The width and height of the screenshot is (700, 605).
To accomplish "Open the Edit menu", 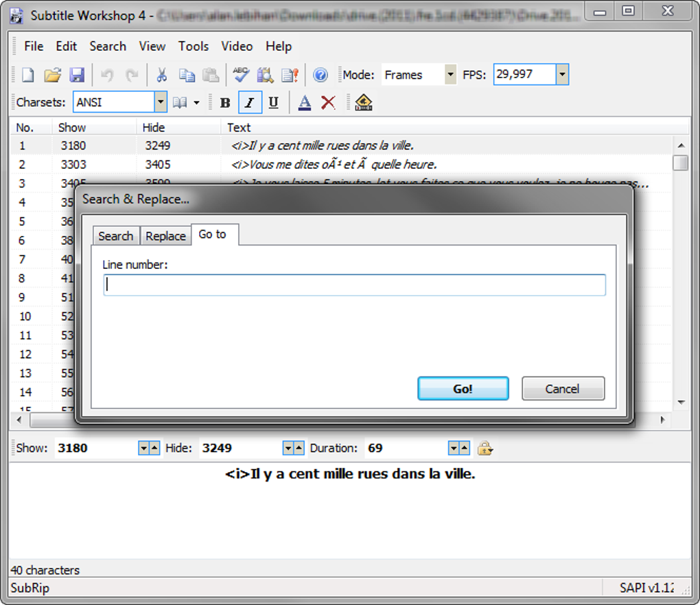I will click(66, 47).
